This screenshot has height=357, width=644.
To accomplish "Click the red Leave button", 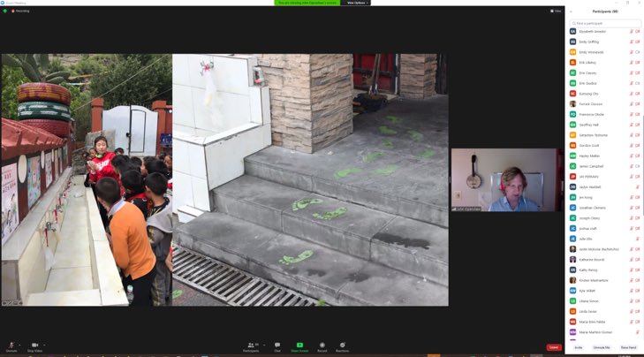I will pyautogui.click(x=554, y=347).
